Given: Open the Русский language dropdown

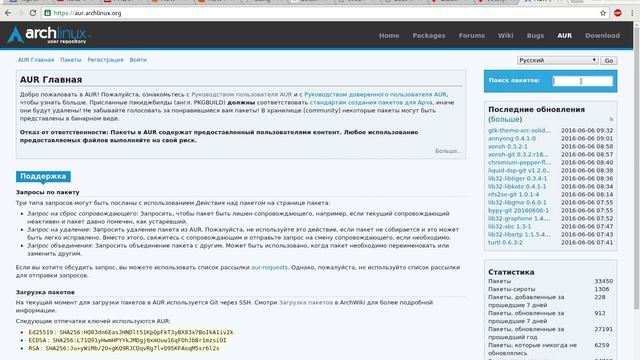Looking at the screenshot, I should coord(558,60).
